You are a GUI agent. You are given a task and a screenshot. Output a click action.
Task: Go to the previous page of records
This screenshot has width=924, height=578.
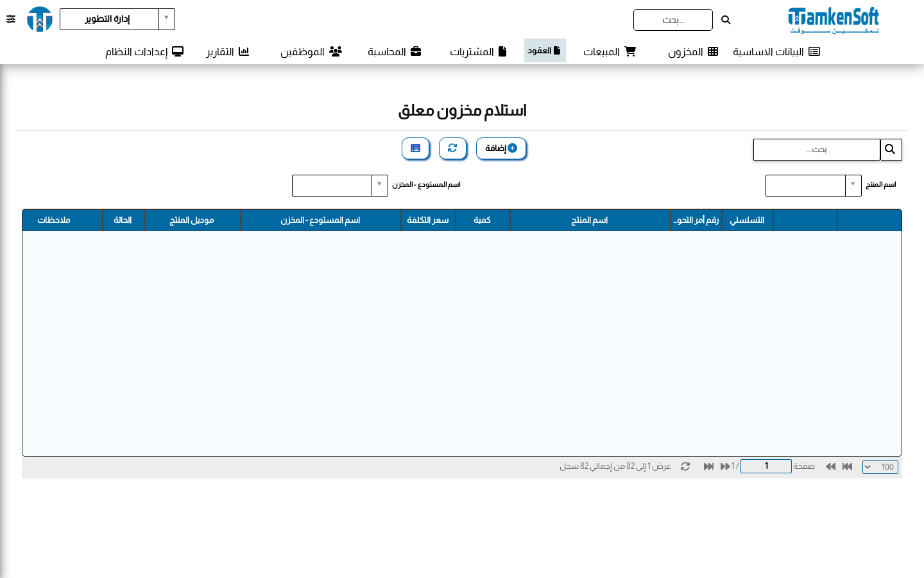click(x=830, y=466)
